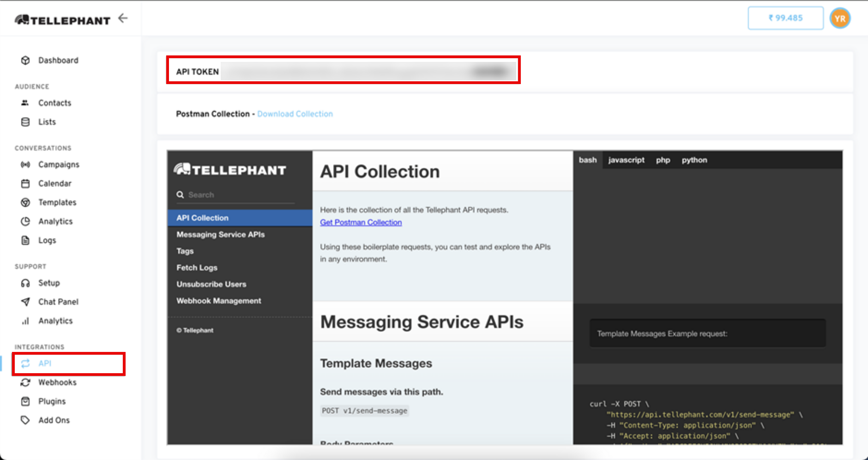Click the Add Ons tag icon
The width and height of the screenshot is (868, 460).
(25, 420)
